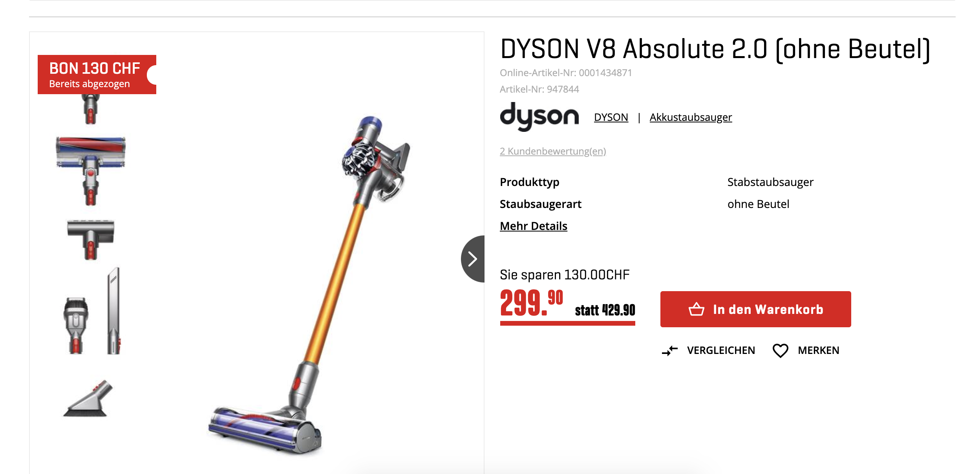Screen dimensions: 980x474
Task: Click MERKEN save label
Action: click(819, 350)
